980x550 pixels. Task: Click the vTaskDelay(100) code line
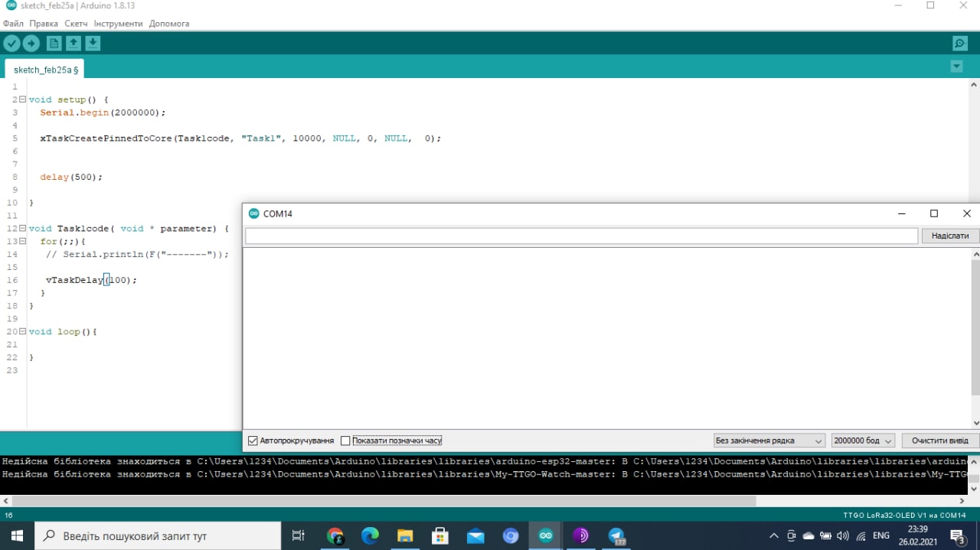tap(91, 280)
